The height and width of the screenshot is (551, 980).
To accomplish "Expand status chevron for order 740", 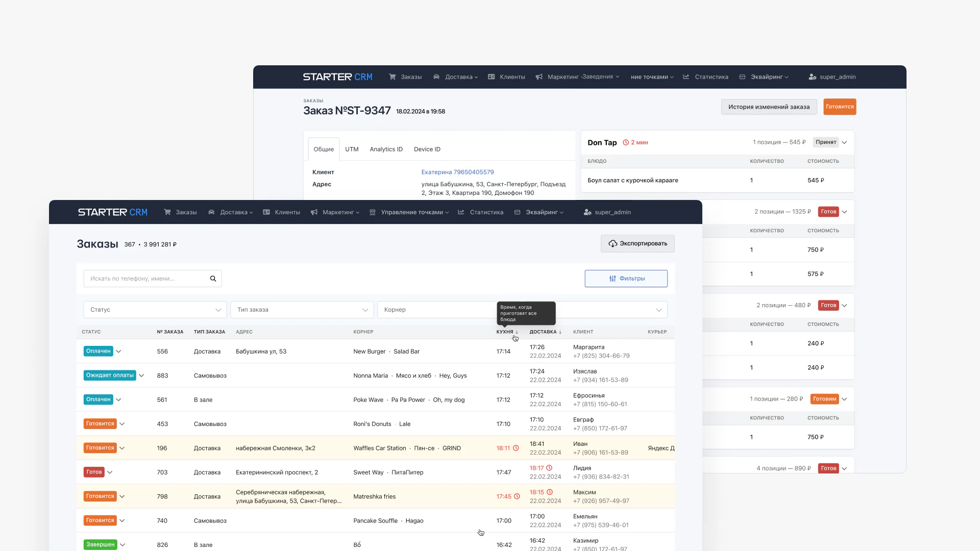I will point(122,521).
